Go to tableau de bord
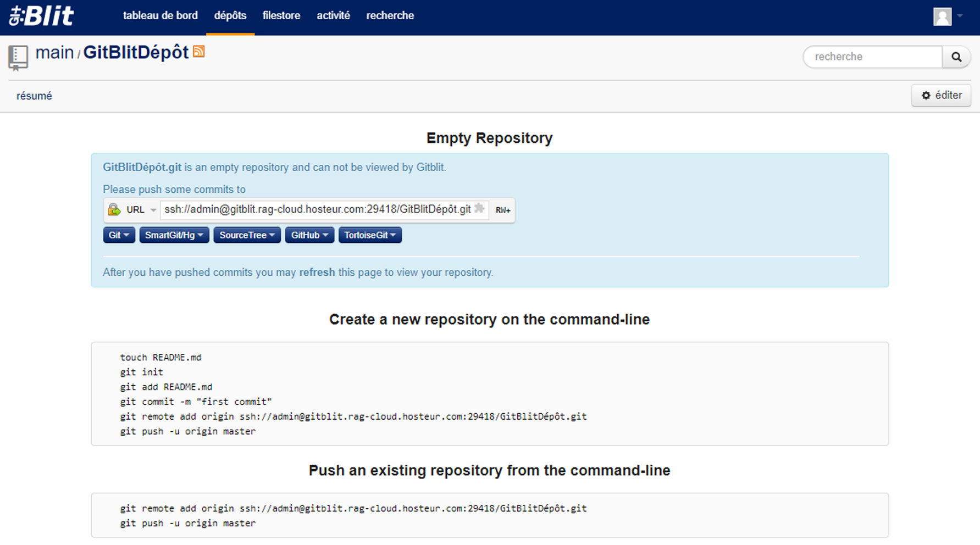The width and height of the screenshot is (980, 545). [x=160, y=15]
